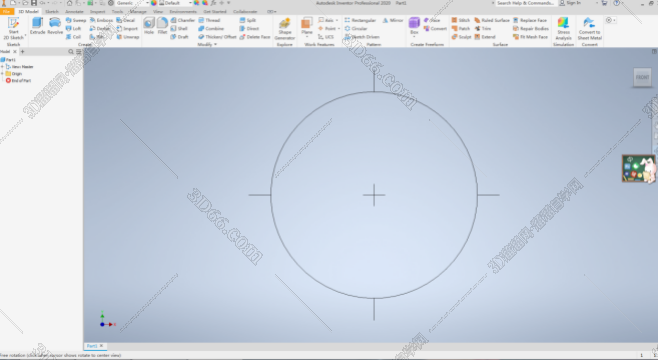This screenshot has height=360, width=658.
Task: Select the Extrude tool
Action: pos(37,26)
